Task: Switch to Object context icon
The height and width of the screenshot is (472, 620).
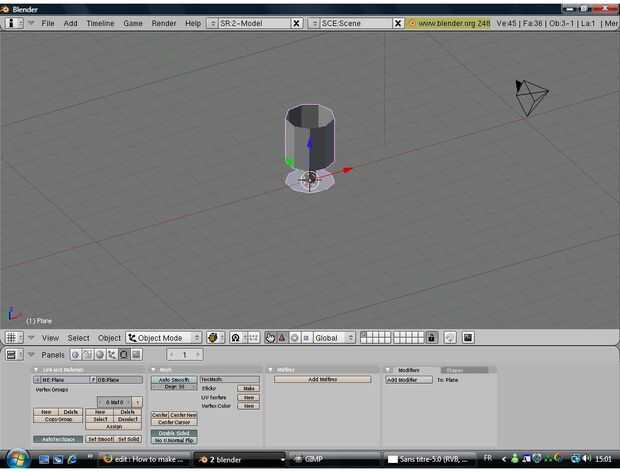Action: pos(112,355)
